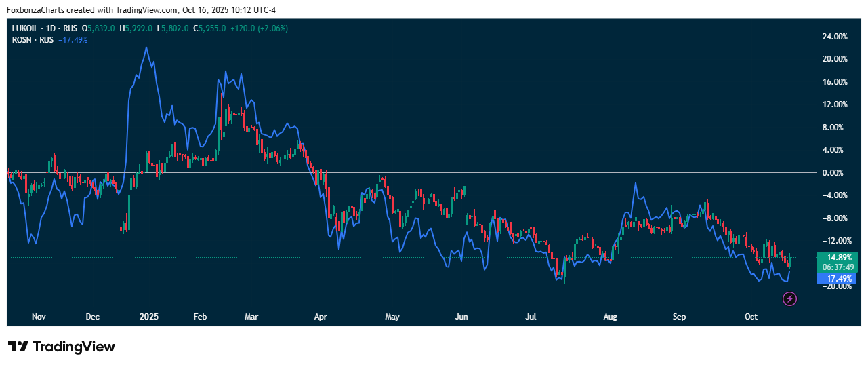
Task: Select the LUKOIL symbol legend title
Action: 45,29
